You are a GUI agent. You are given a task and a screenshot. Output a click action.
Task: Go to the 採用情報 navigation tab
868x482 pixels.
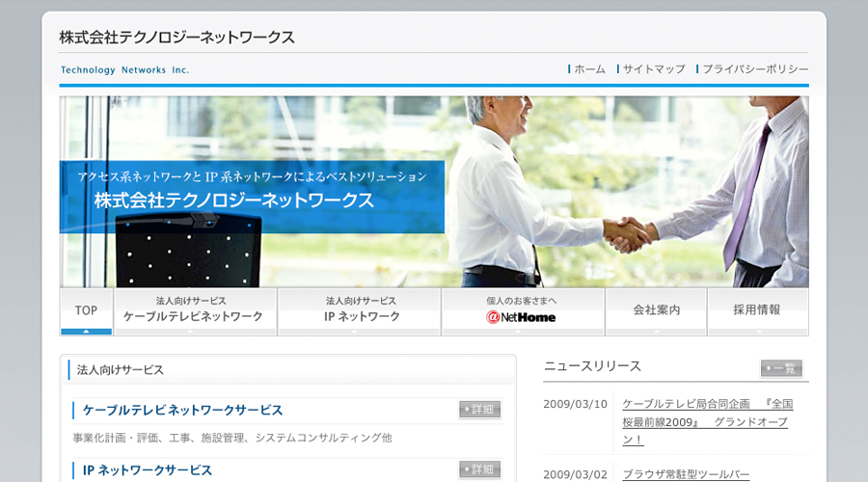click(x=757, y=310)
